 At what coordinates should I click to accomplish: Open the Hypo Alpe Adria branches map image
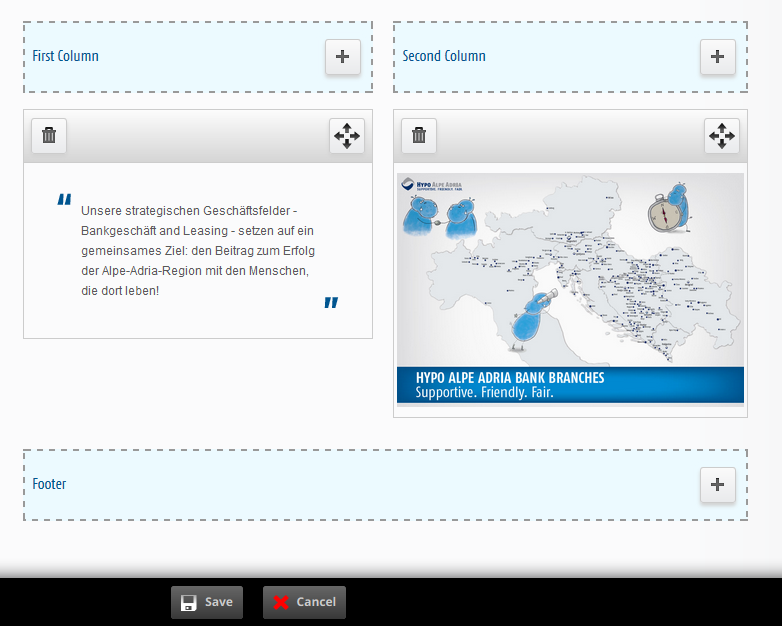(x=570, y=288)
